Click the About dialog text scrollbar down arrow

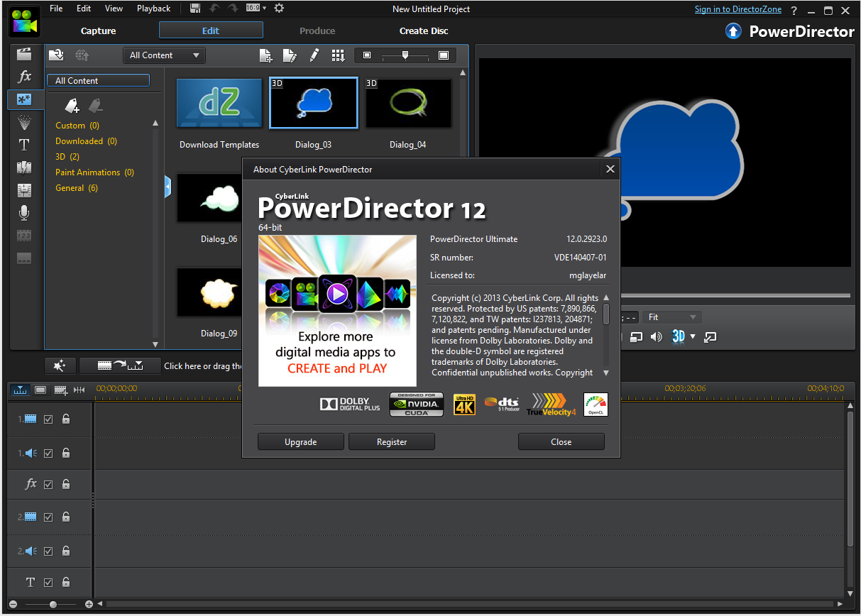606,373
